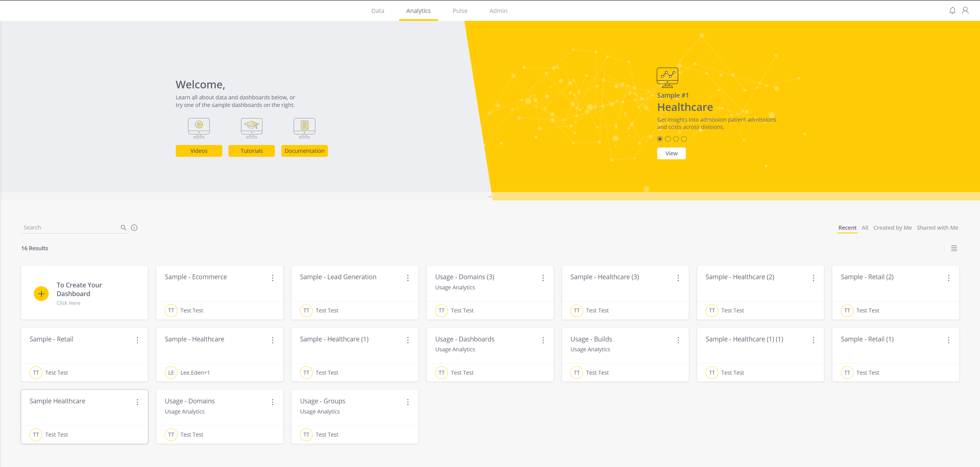This screenshot has height=467, width=980.
Task: Go to the Analytics tab
Action: [418, 11]
